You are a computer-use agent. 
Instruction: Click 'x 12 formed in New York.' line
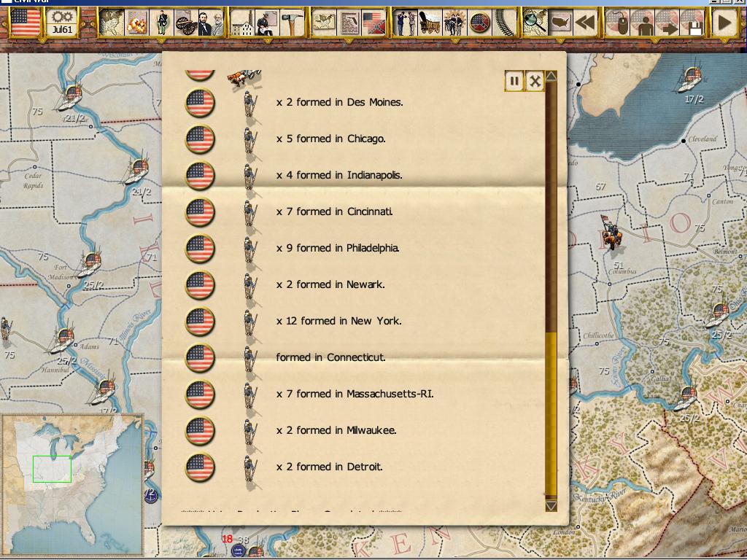[338, 321]
